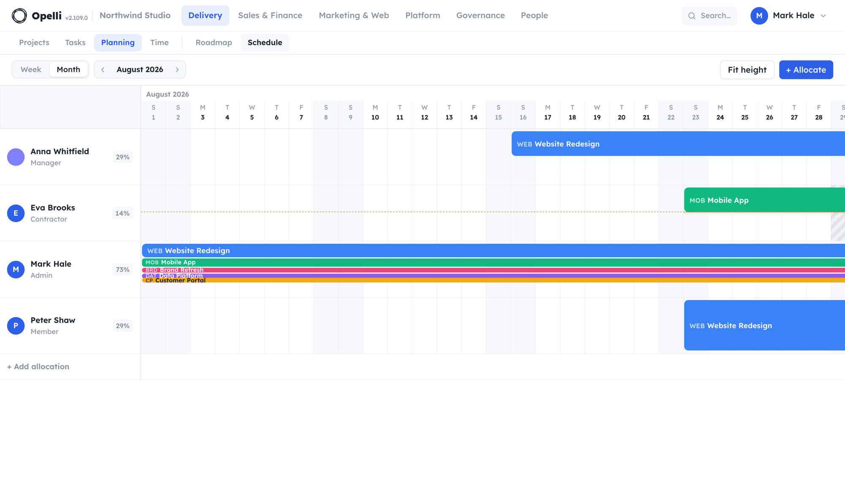This screenshot has width=845, height=504.
Task: Click Peter Shaw's avatar
Action: [x=16, y=326]
